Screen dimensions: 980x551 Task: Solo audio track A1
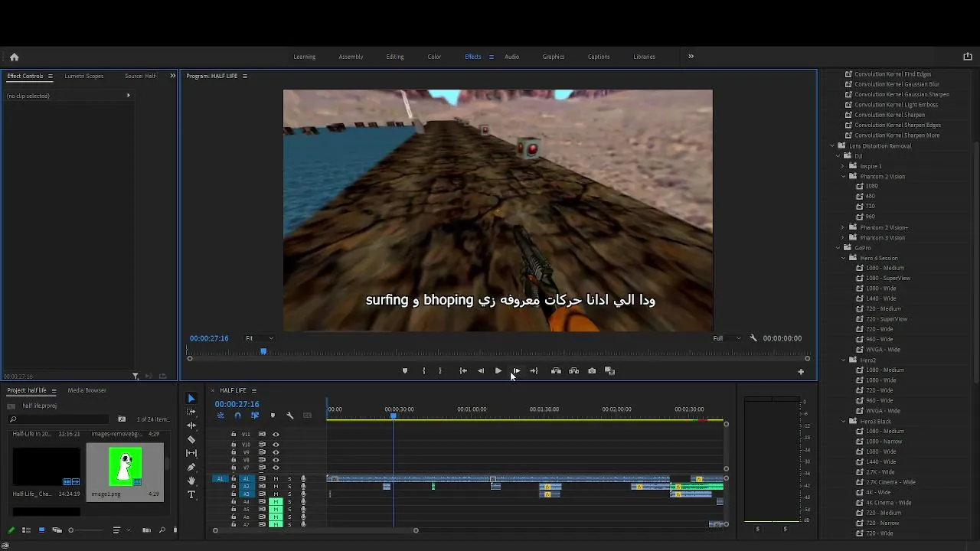[289, 479]
